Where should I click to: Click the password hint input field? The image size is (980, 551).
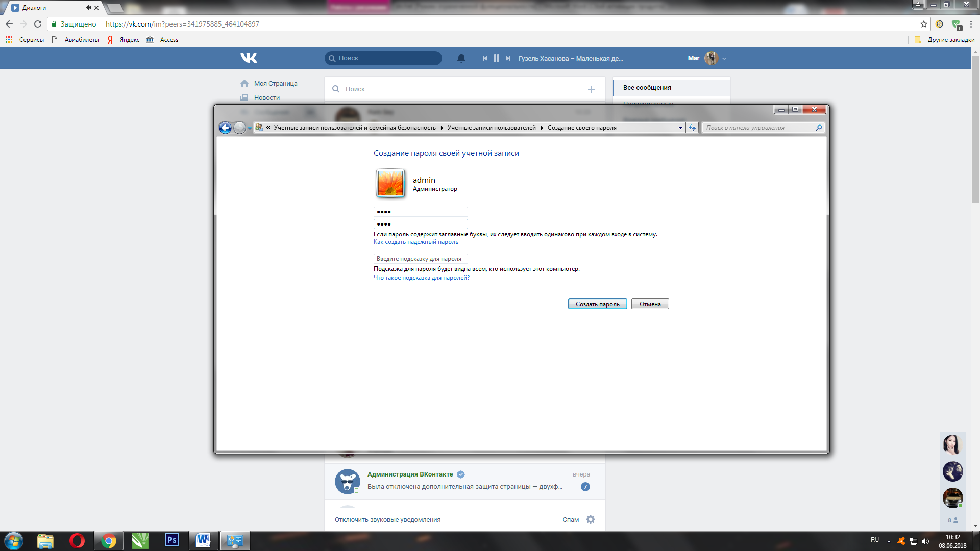pos(421,259)
